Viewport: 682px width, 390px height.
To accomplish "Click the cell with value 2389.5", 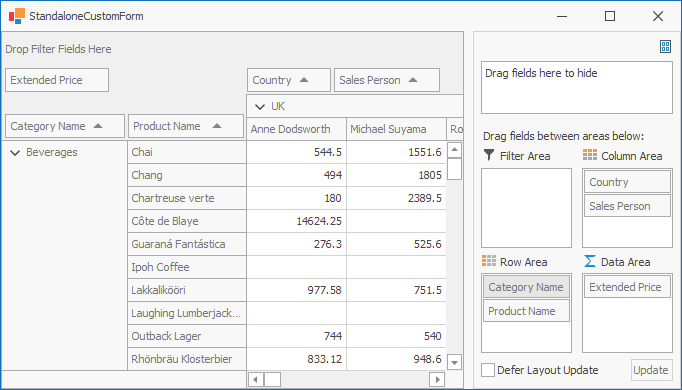I will coord(397,198).
